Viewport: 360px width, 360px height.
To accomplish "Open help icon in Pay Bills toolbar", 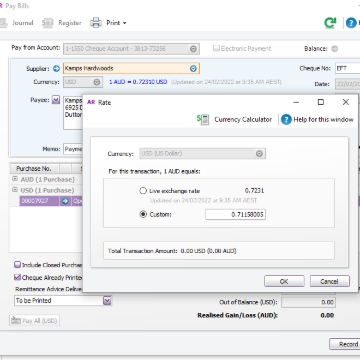I will [x=351, y=23].
